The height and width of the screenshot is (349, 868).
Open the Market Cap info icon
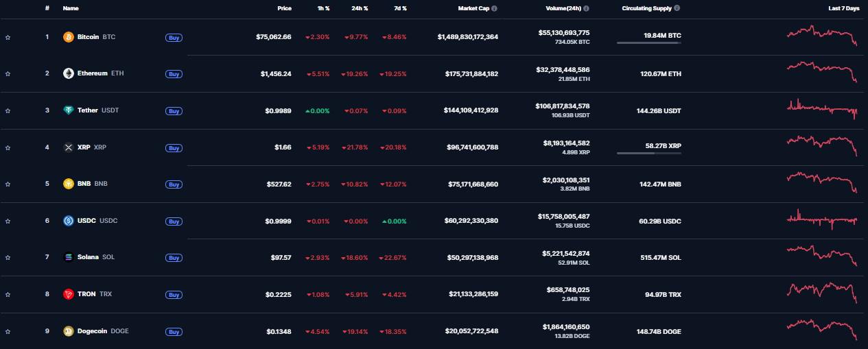494,9
